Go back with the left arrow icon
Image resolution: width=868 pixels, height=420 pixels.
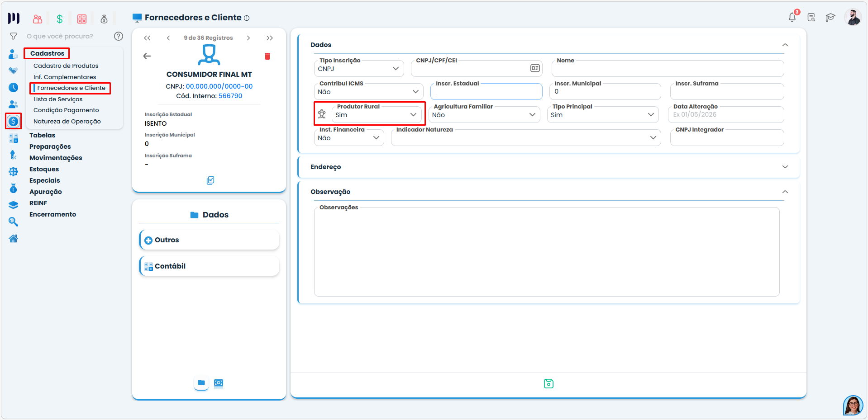[147, 56]
